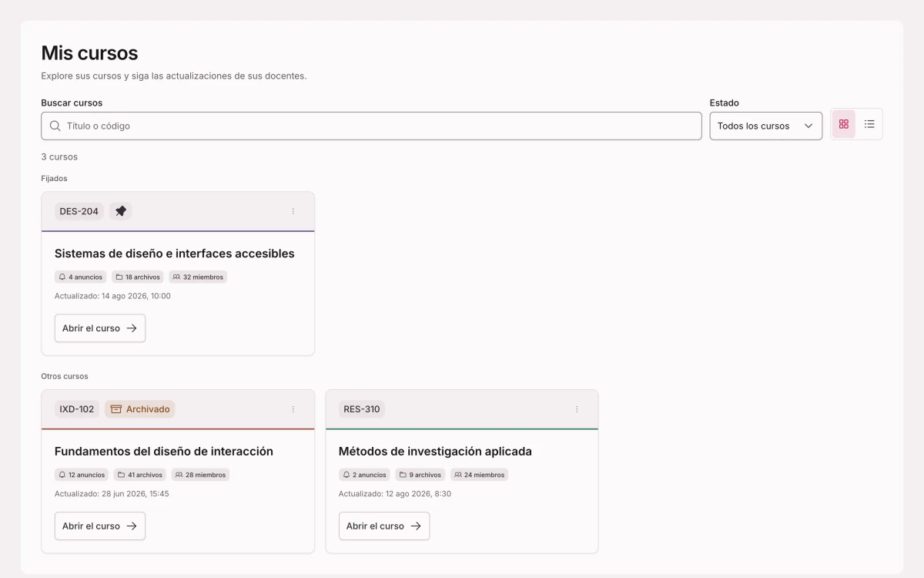Open the 'Fundamentos del diseño de interacción' course button

(x=100, y=526)
